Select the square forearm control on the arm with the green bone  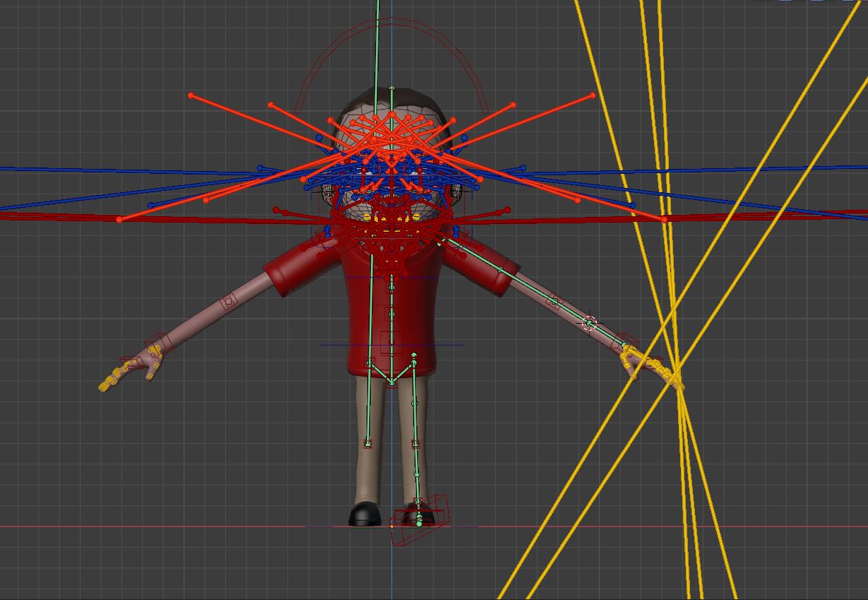tap(554, 303)
